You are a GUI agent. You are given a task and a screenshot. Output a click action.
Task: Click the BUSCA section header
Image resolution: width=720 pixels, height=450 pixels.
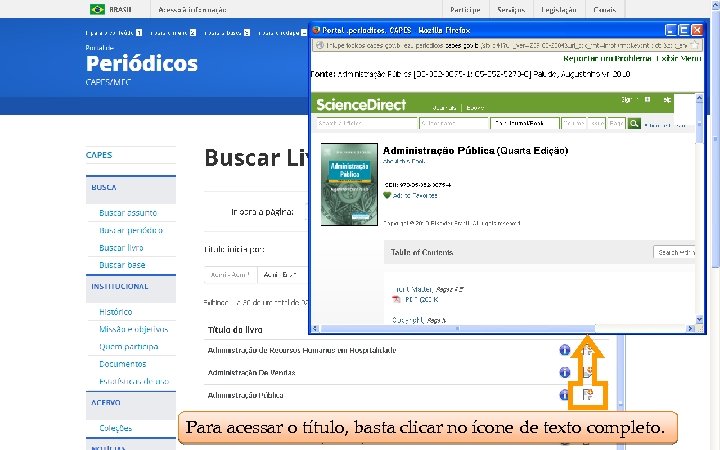click(x=131, y=189)
